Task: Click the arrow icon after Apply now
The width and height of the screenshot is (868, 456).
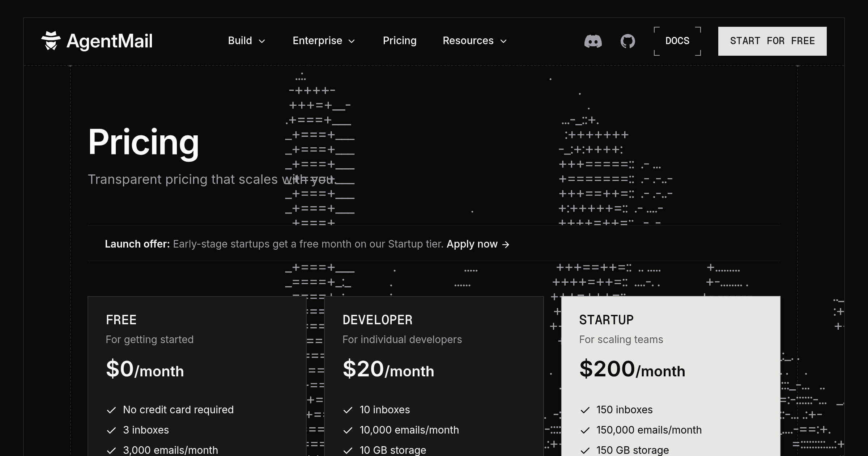Action: [x=506, y=245]
